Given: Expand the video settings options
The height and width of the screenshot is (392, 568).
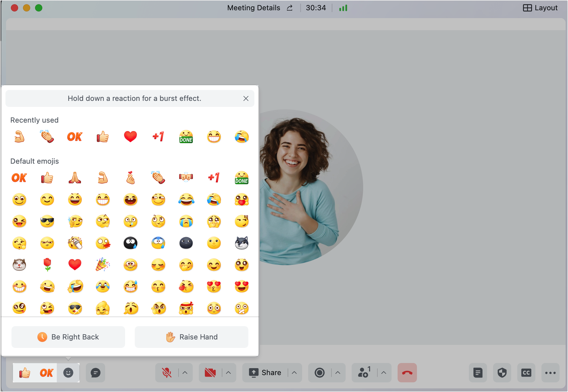Looking at the screenshot, I should [229, 373].
